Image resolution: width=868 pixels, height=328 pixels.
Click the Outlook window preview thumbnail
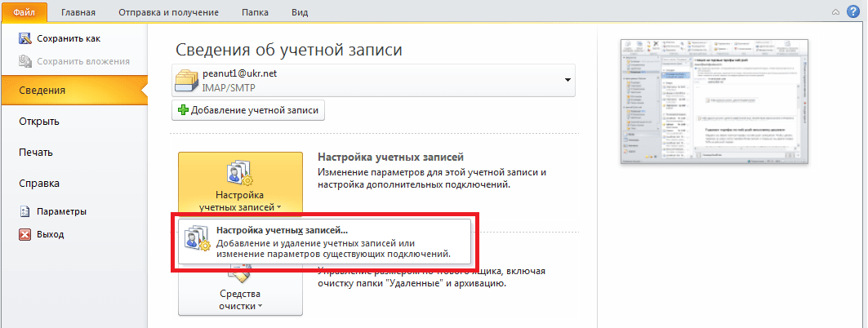[x=714, y=101]
